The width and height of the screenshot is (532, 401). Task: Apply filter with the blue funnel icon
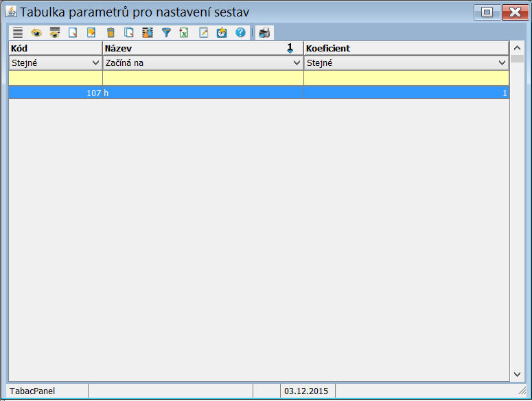(x=165, y=32)
